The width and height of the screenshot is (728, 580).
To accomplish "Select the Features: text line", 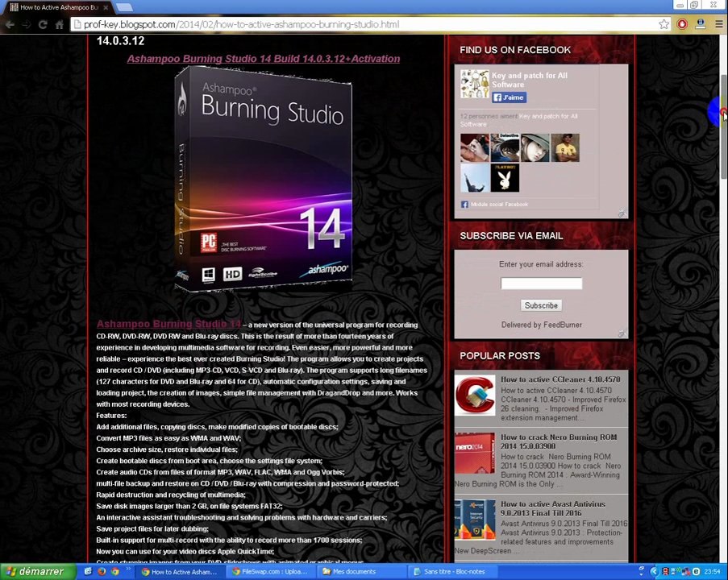I will [111, 416].
